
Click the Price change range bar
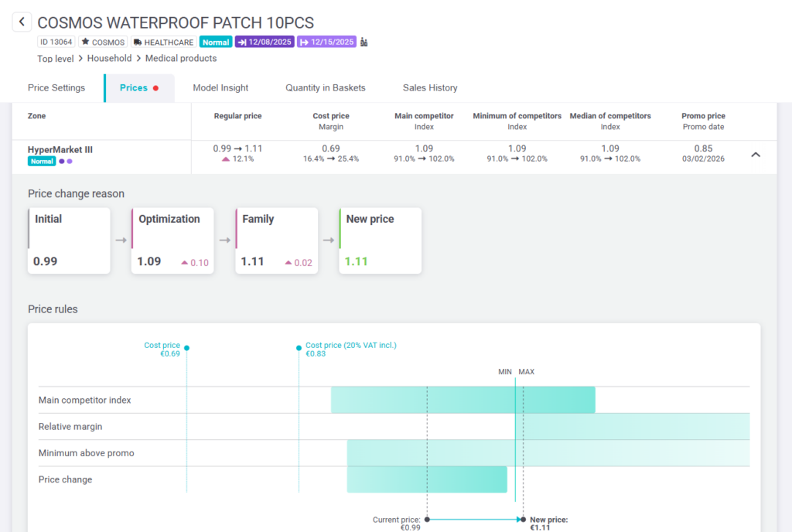426,479
